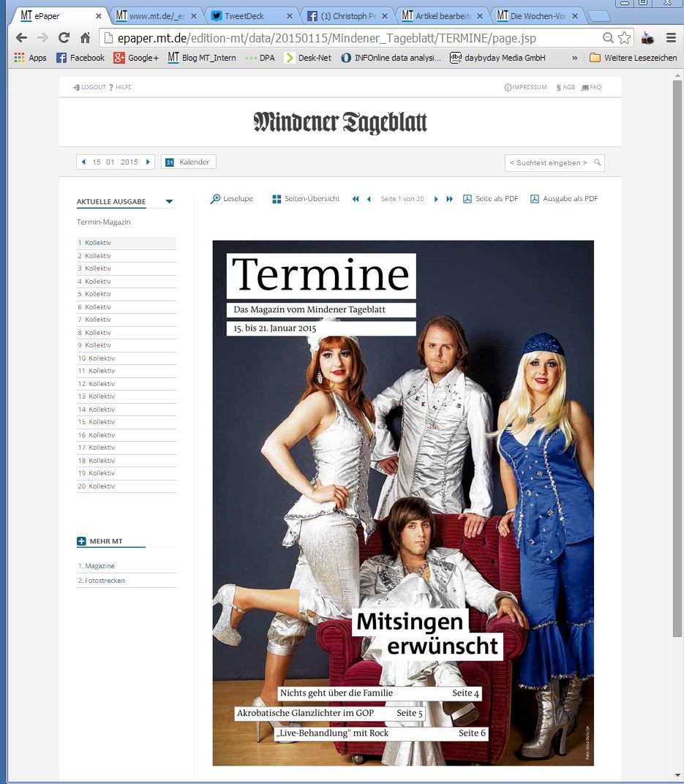The width and height of the screenshot is (684, 784).
Task: Bookmark this page with the star icon
Action: tap(624, 37)
